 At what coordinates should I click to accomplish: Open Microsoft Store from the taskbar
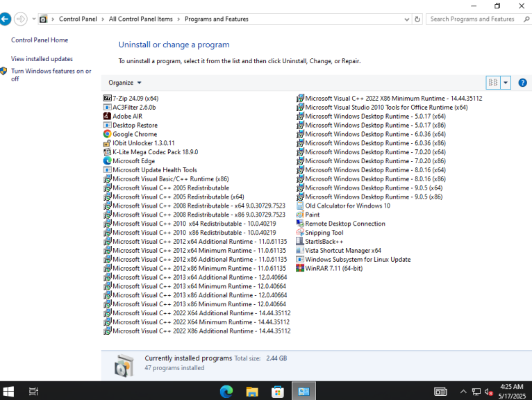point(278,392)
